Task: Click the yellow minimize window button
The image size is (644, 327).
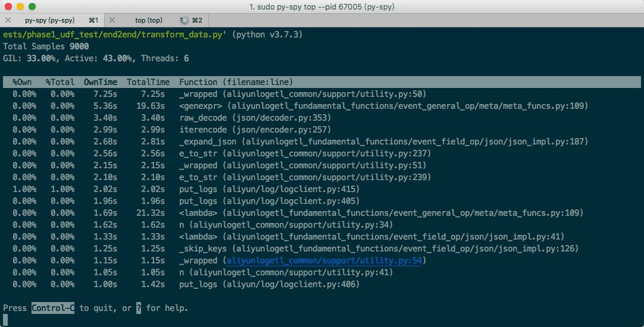Action: coord(20,7)
